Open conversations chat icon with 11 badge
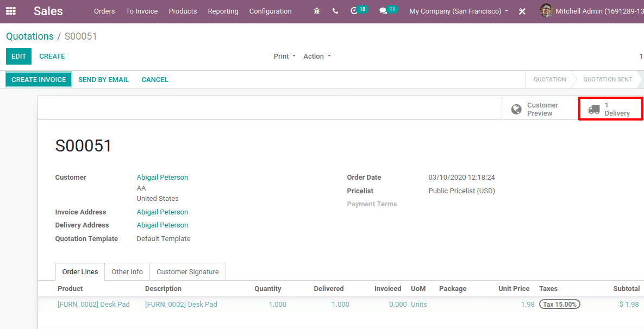 388,10
